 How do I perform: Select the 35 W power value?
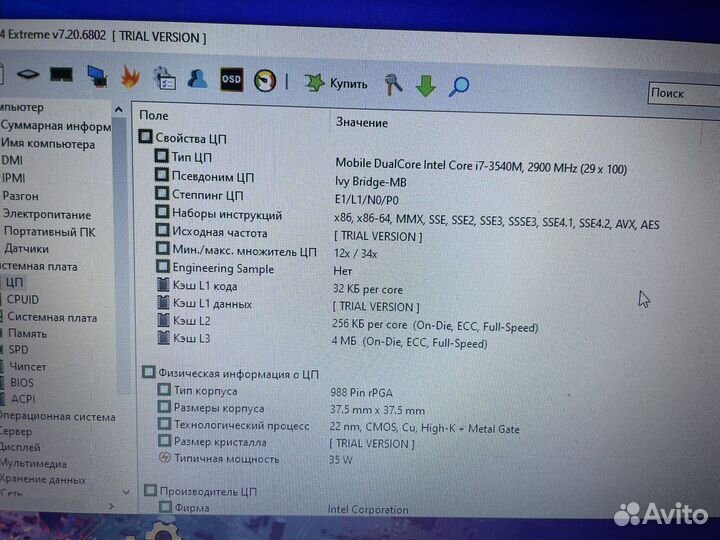pos(341,460)
